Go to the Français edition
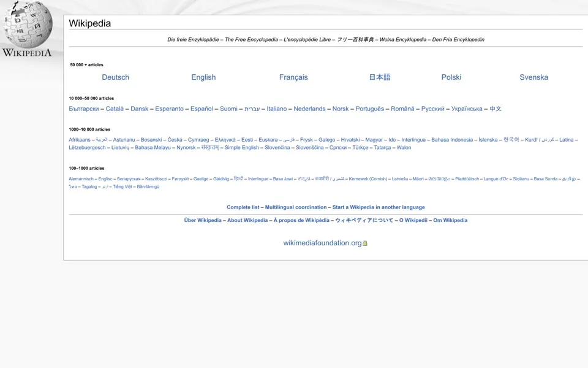Image resolution: width=588 pixels, height=368 pixels. (x=293, y=77)
